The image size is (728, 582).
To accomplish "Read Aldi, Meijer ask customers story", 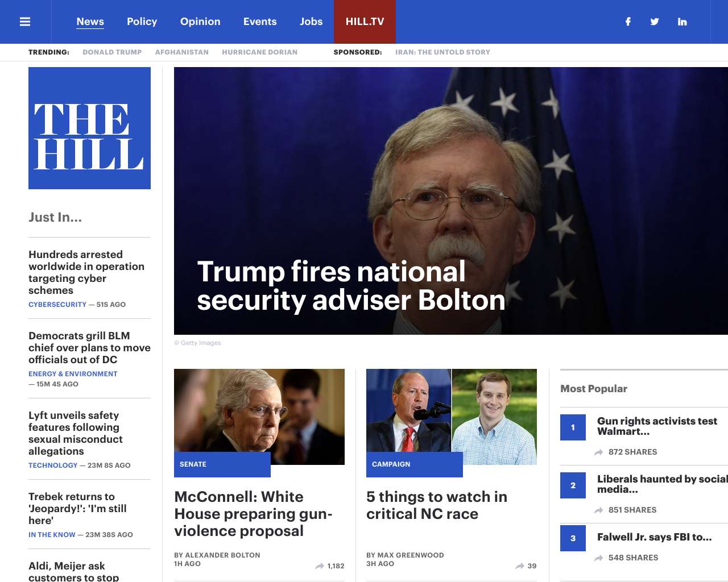I will (x=74, y=571).
